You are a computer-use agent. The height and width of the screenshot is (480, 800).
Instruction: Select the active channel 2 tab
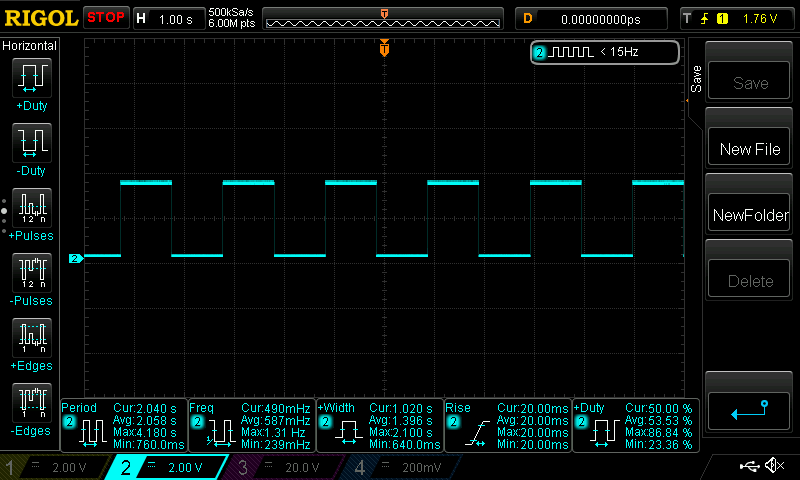click(166, 467)
